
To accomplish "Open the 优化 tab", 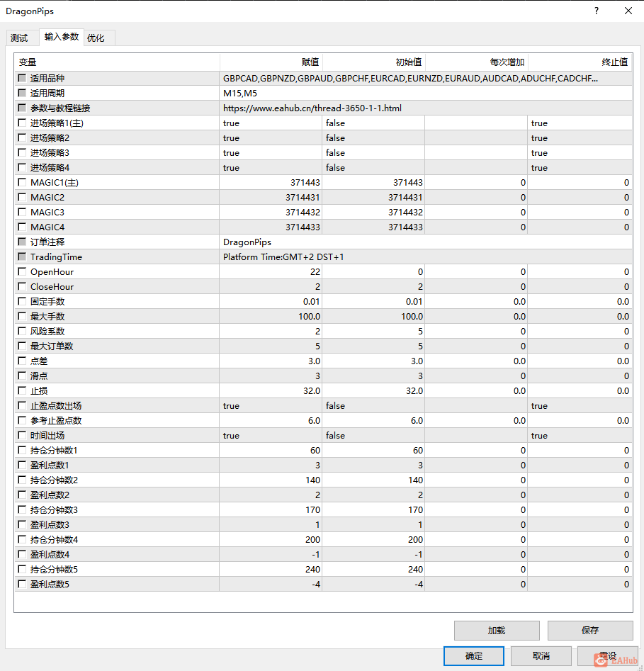I will pos(96,38).
